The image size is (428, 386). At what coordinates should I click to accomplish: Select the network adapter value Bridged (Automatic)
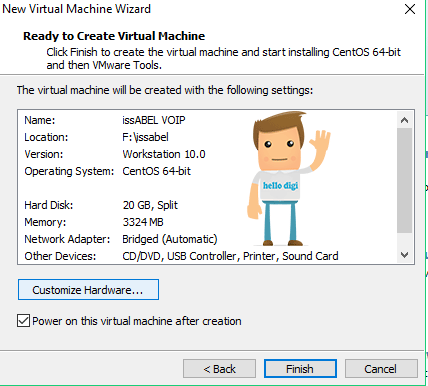tap(170, 239)
